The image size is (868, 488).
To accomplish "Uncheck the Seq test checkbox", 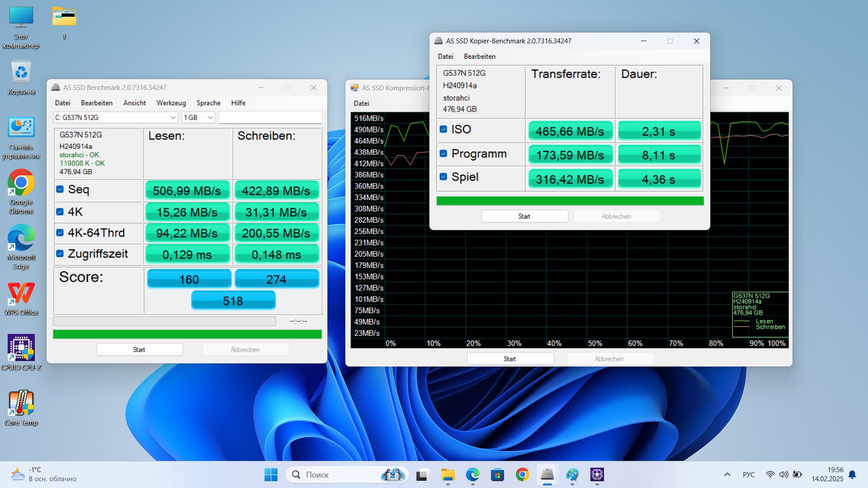I will (x=60, y=189).
